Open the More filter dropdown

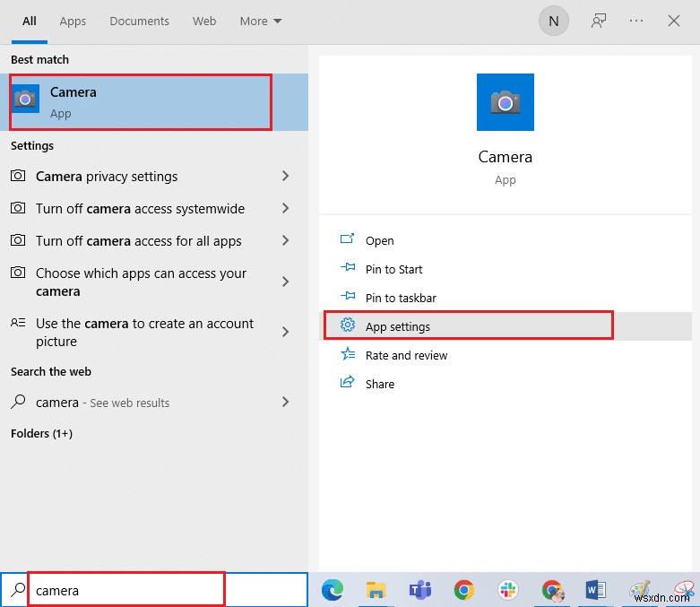(x=261, y=21)
